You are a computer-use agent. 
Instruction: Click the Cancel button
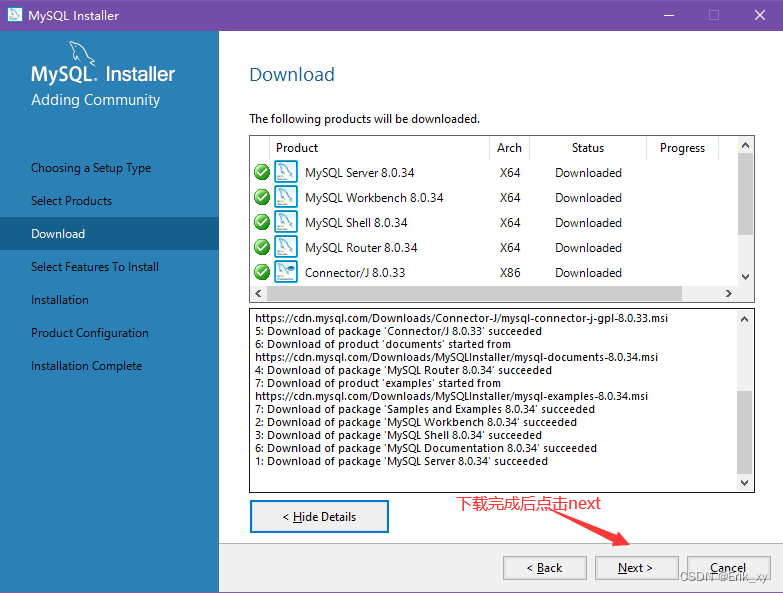[729, 568]
